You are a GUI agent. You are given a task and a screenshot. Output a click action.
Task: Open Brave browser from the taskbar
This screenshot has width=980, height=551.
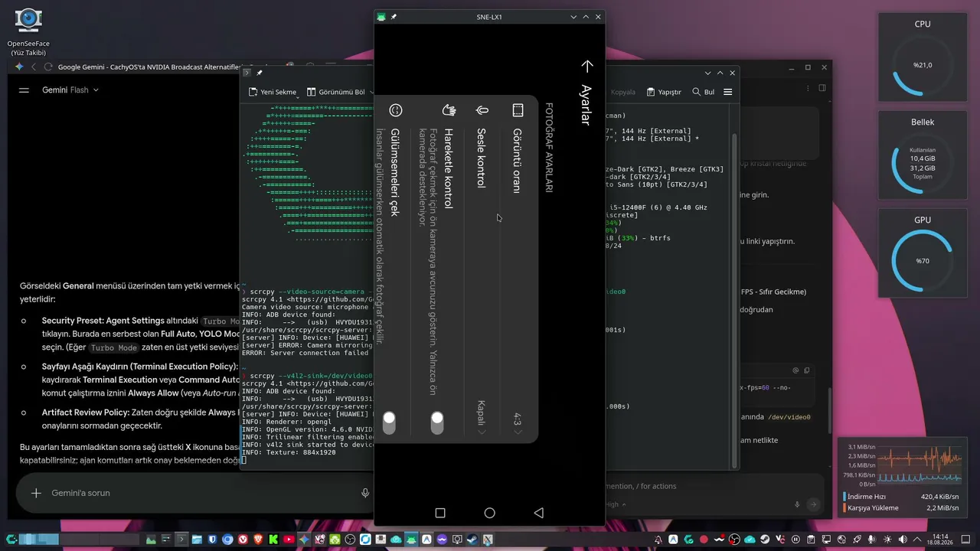tap(259, 540)
